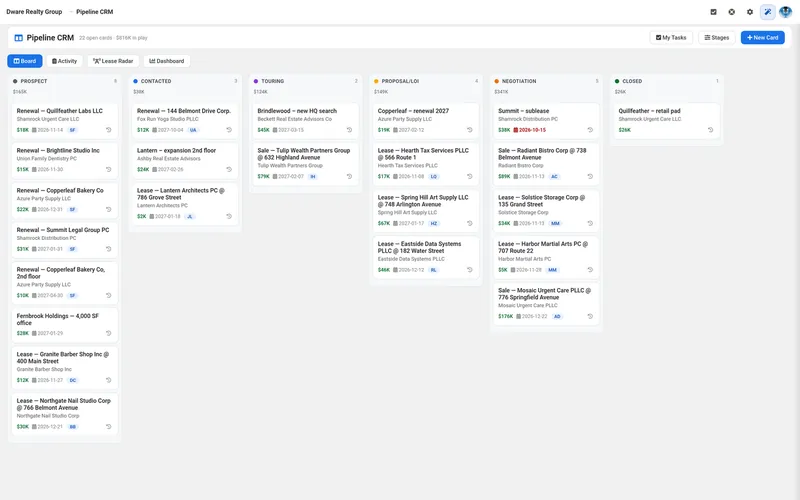The width and height of the screenshot is (800, 500).
Task: Open history icon on Brightline Studio Inc card
Action: 109,169
